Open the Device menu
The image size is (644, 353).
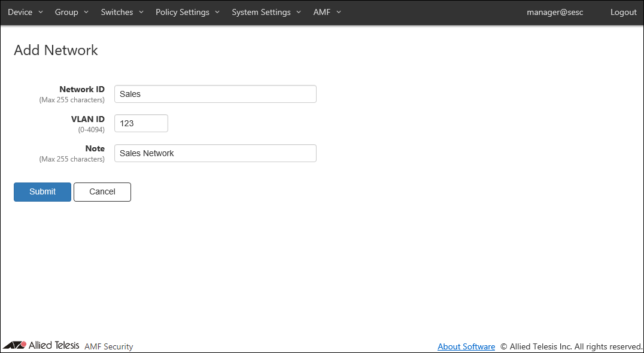(x=20, y=12)
